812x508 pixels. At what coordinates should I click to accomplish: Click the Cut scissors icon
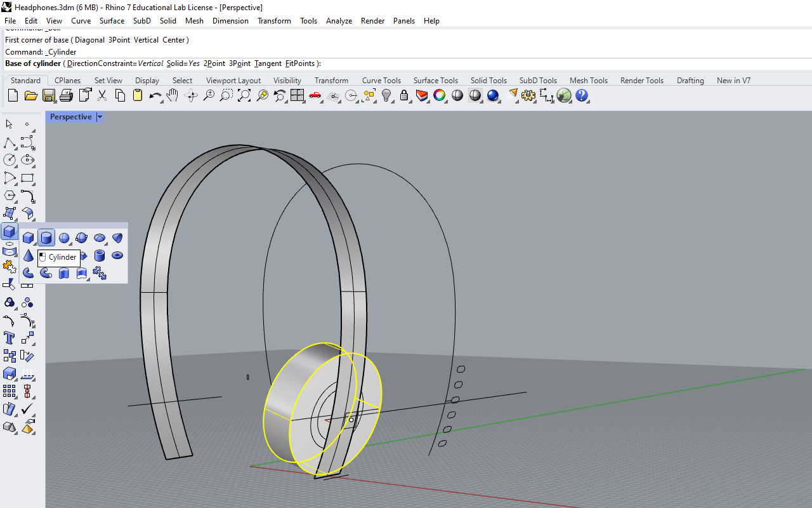tap(102, 96)
